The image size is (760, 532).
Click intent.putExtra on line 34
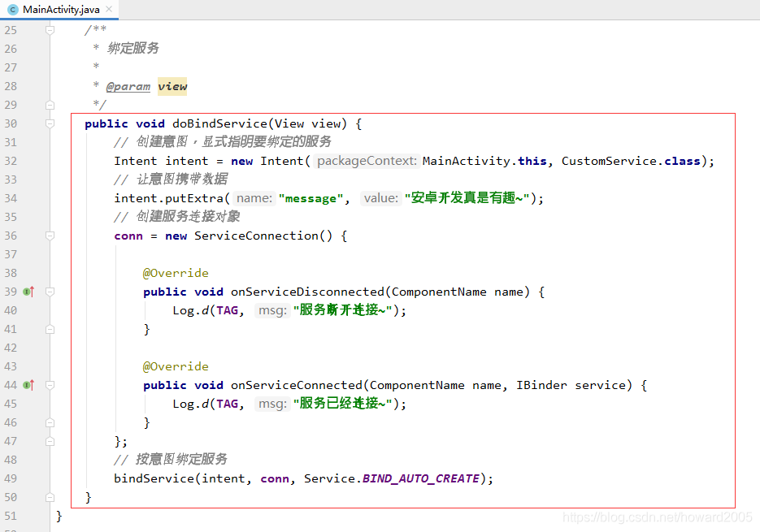point(168,198)
